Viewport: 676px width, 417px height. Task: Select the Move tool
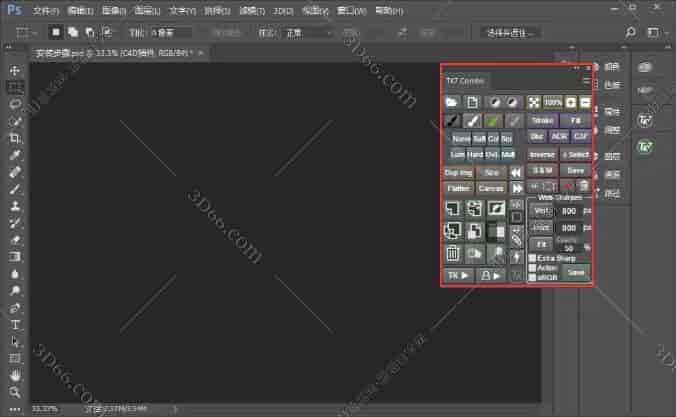(x=15, y=71)
